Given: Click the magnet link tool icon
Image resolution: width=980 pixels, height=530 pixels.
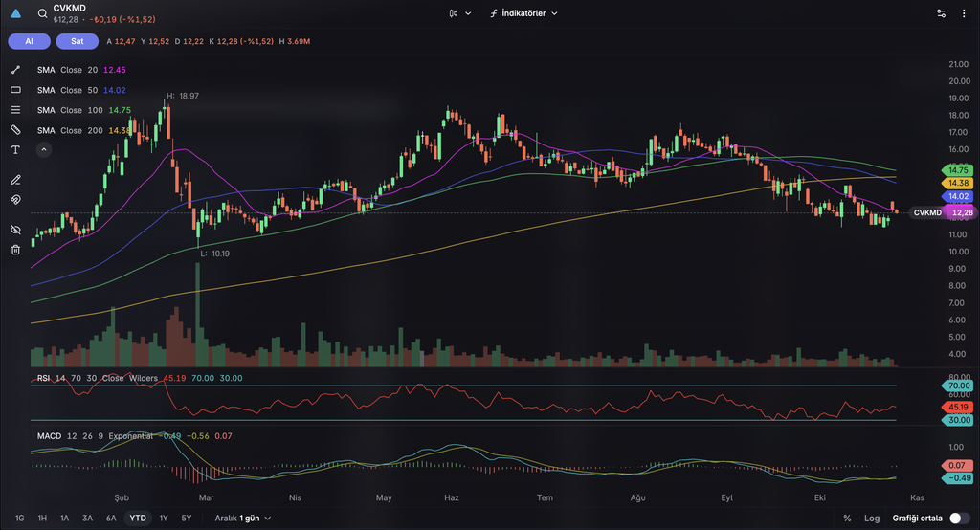Looking at the screenshot, I should pyautogui.click(x=15, y=200).
